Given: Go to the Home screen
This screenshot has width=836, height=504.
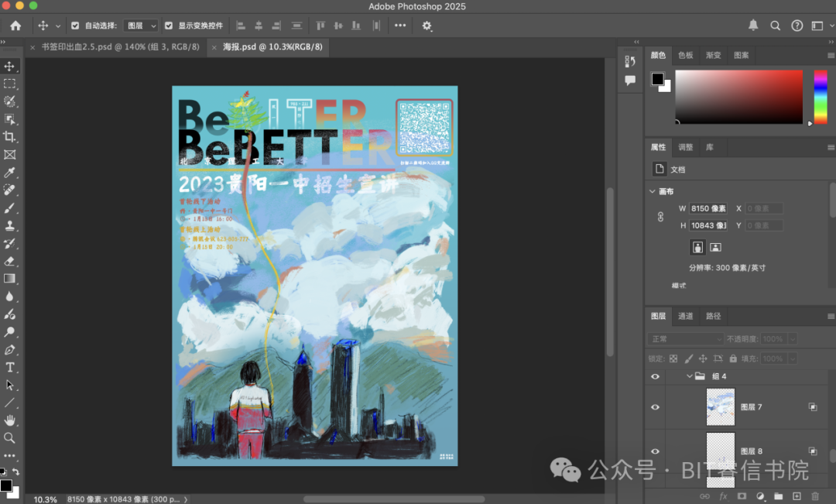Looking at the screenshot, I should coord(15,26).
